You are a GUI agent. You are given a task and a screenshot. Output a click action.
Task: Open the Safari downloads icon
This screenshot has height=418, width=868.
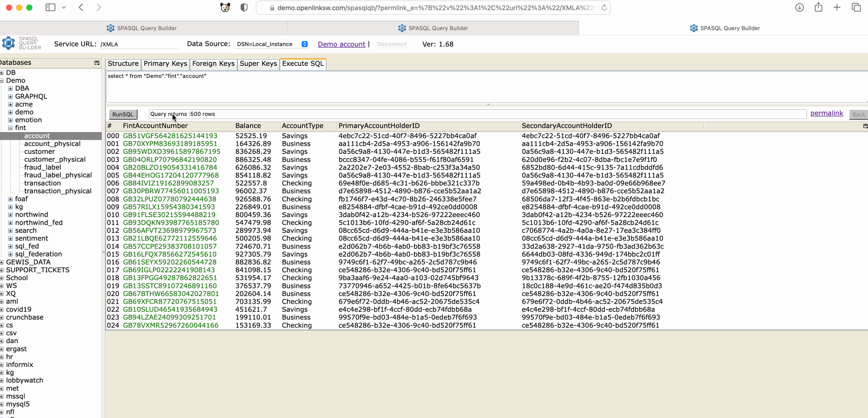click(x=800, y=8)
